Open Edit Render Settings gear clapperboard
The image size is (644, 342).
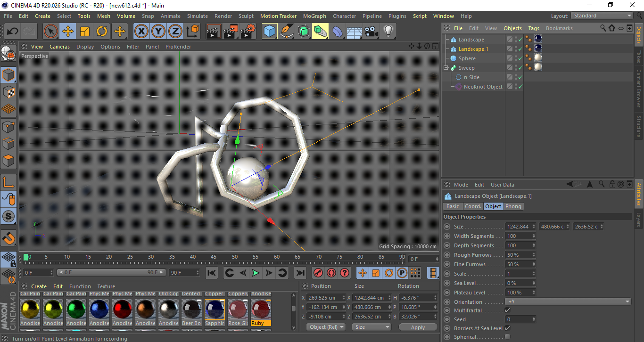pyautogui.click(x=248, y=32)
